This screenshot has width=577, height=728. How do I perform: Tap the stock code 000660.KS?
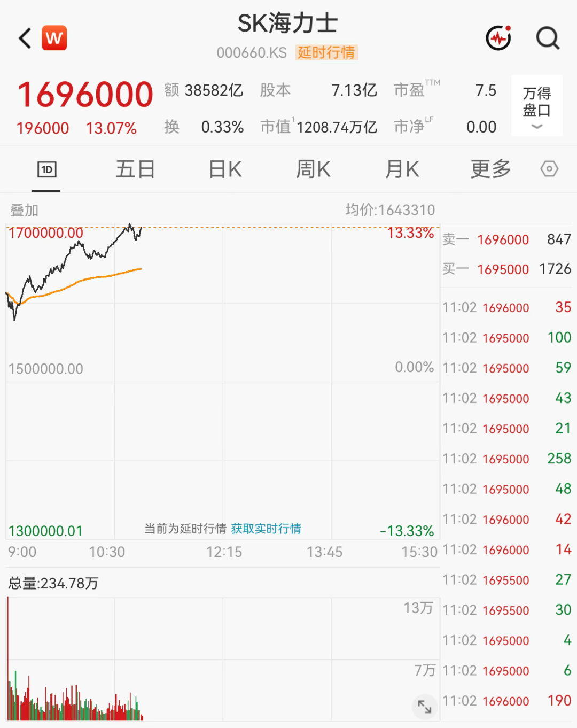(252, 53)
